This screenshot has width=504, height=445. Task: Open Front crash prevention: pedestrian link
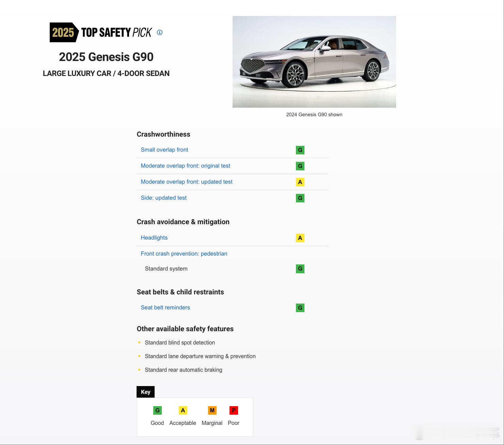click(x=184, y=254)
